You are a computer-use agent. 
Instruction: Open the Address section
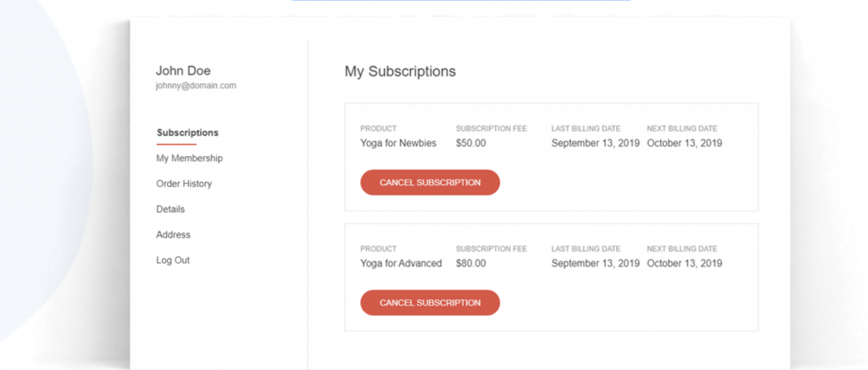point(173,234)
